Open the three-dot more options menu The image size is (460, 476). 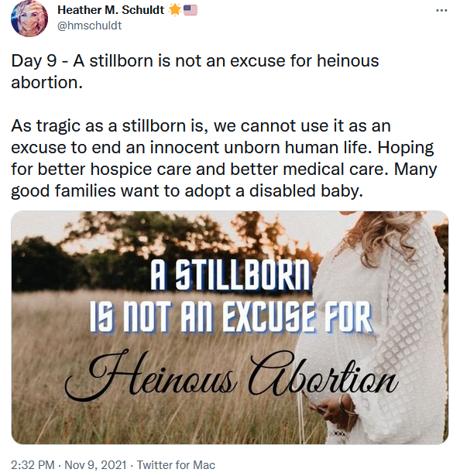pos(441,11)
